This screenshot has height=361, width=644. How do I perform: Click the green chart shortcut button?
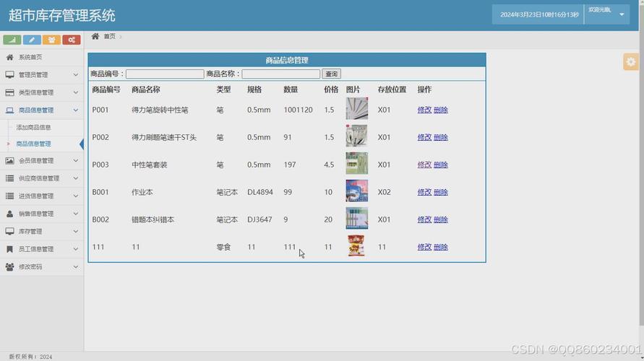[12, 40]
